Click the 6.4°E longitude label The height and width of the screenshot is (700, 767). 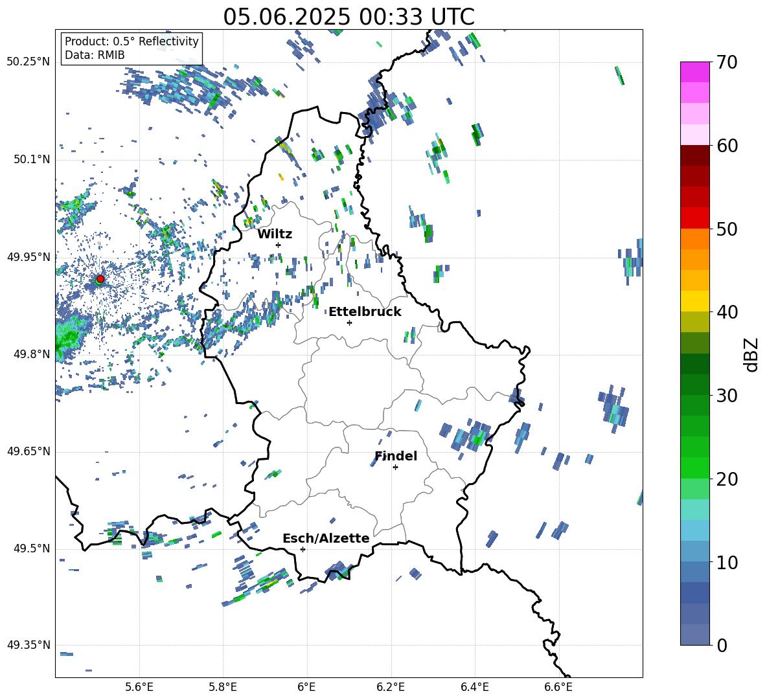474,687
